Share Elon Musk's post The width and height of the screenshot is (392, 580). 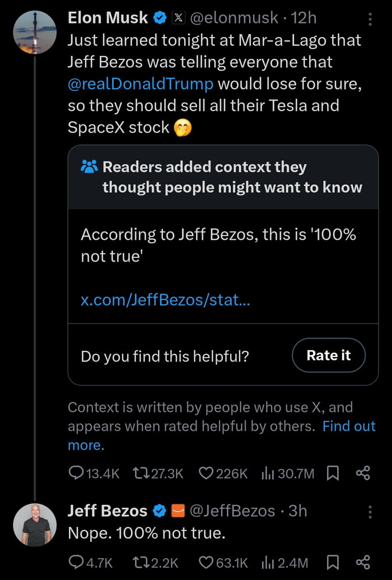(363, 474)
